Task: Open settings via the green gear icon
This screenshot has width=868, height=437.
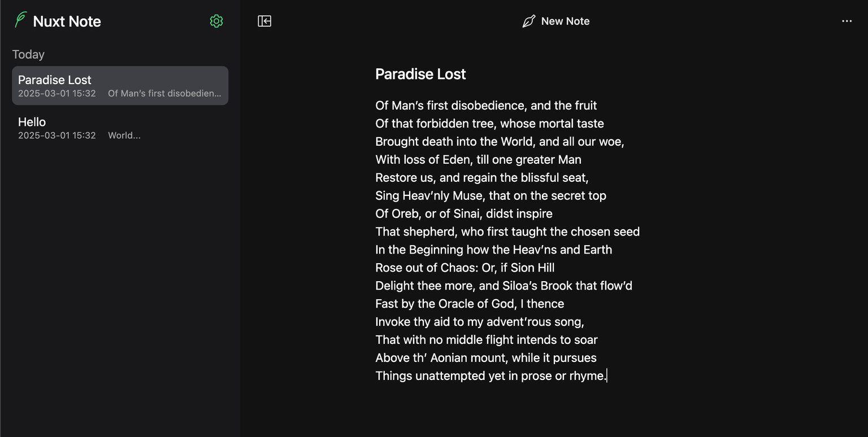Action: pyautogui.click(x=216, y=21)
